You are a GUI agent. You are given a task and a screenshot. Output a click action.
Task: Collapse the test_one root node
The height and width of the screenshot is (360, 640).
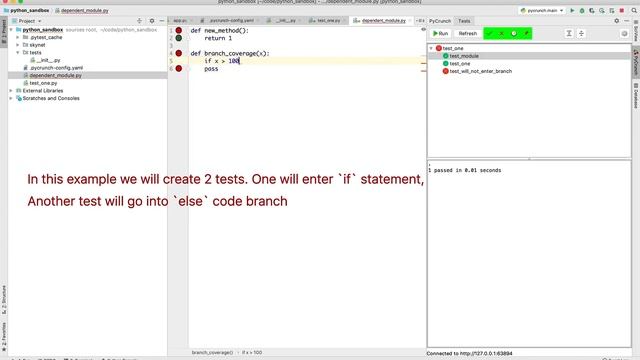(x=431, y=48)
